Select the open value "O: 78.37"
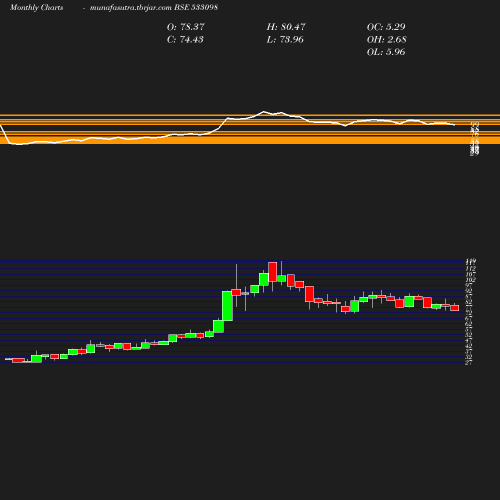The height and width of the screenshot is (500, 500). pos(186,27)
